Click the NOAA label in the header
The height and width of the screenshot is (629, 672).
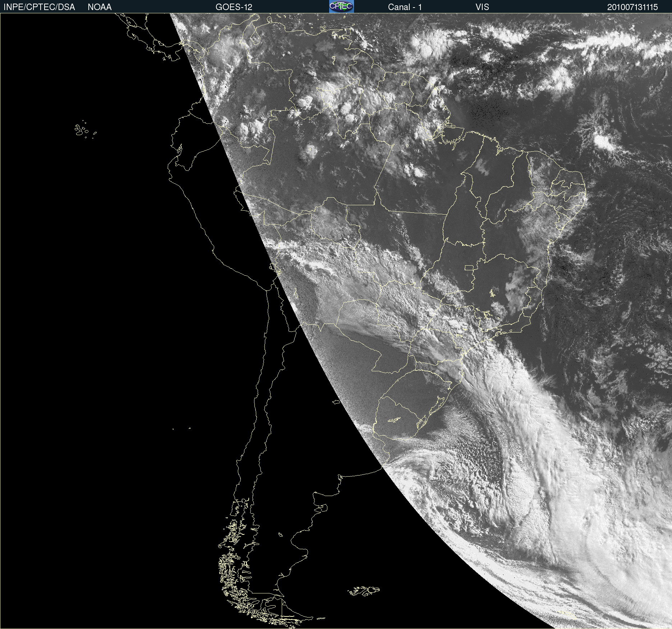(x=100, y=7)
